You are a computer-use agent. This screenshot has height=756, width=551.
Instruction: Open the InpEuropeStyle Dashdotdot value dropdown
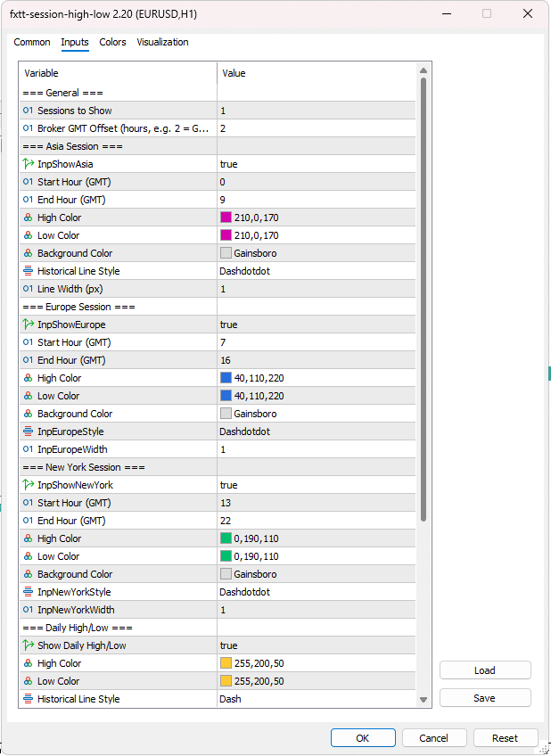pyautogui.click(x=317, y=431)
